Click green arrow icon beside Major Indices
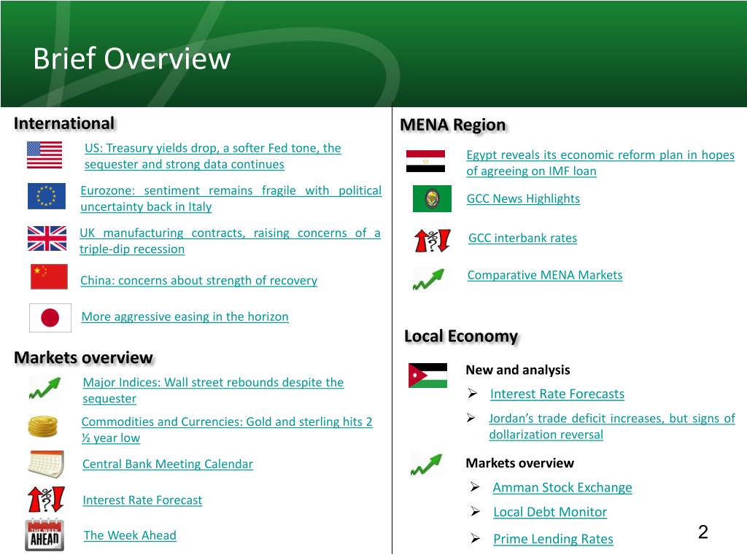Viewport: 747px width, 560px height. click(45, 388)
